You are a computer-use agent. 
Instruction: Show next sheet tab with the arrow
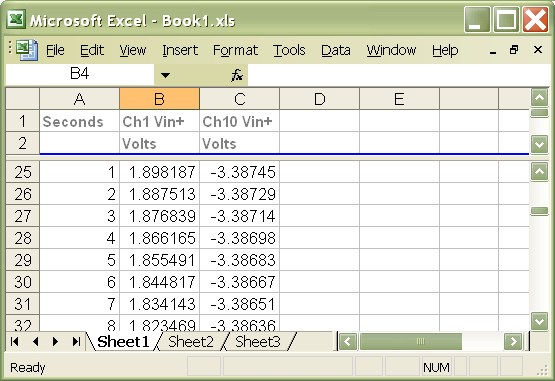click(x=56, y=342)
